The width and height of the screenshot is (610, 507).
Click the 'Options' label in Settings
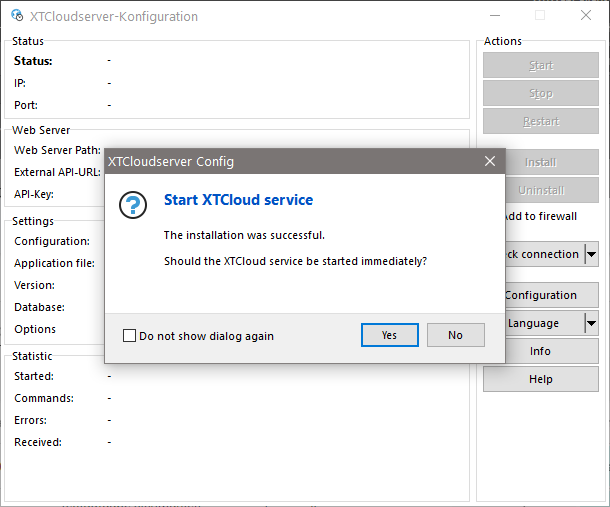pyautogui.click(x=35, y=329)
